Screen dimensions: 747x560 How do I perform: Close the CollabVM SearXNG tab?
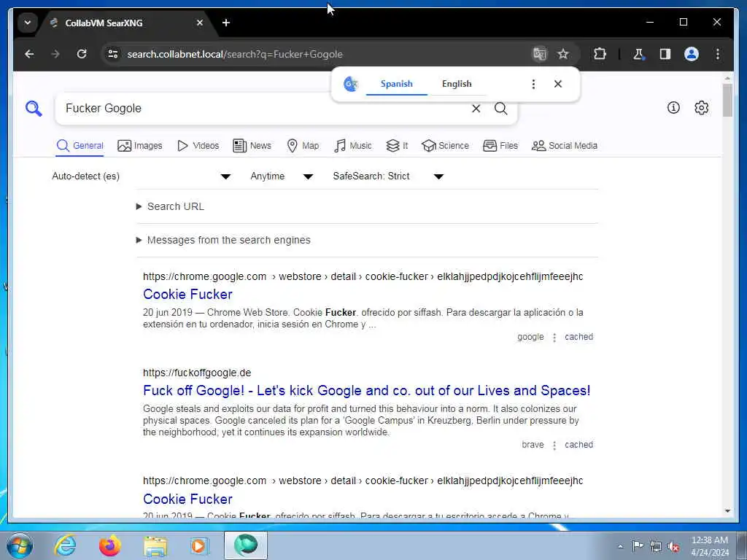coord(200,23)
